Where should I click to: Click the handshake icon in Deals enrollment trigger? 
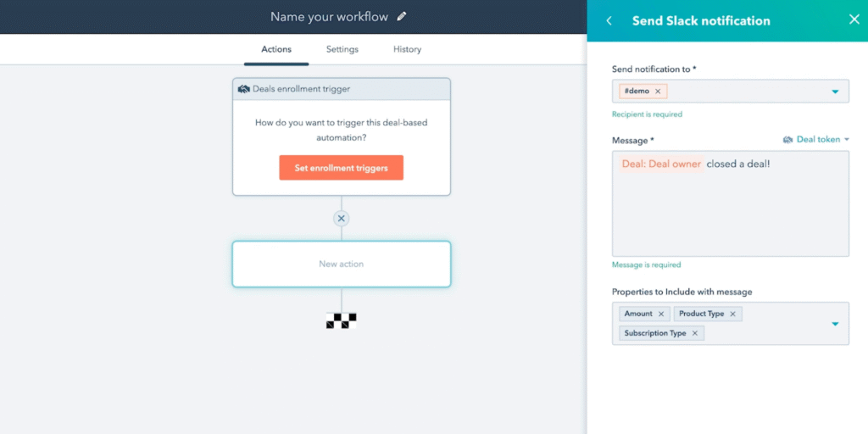tap(243, 88)
